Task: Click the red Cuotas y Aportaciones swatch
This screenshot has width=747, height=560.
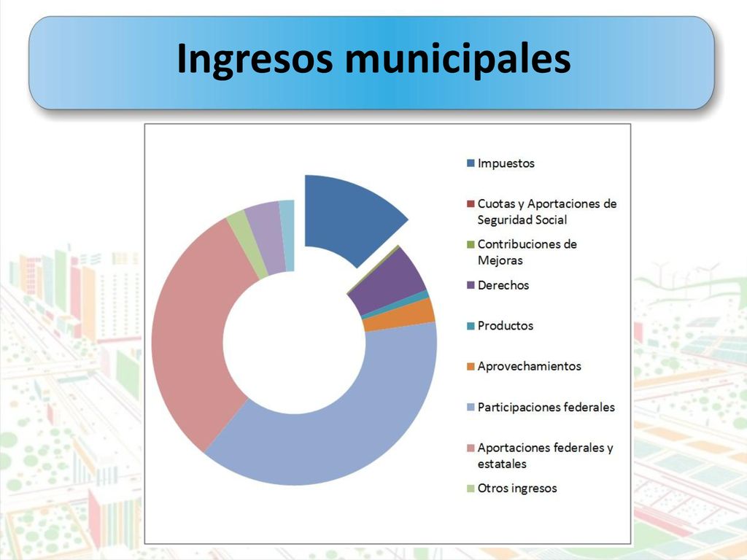Action: pos(471,204)
